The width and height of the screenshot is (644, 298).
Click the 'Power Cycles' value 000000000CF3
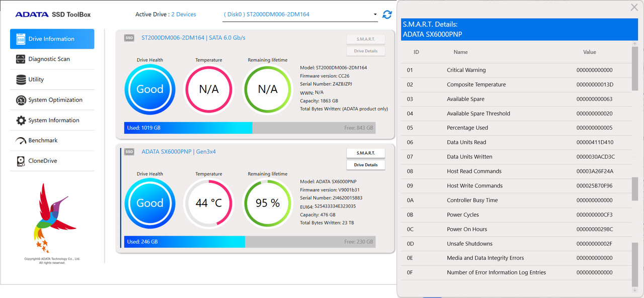595,215
